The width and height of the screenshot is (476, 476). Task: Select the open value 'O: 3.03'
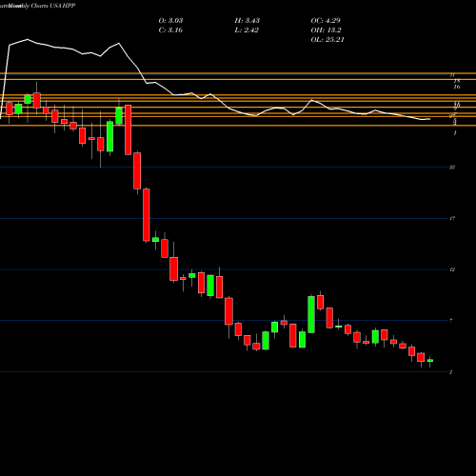[x=170, y=20]
